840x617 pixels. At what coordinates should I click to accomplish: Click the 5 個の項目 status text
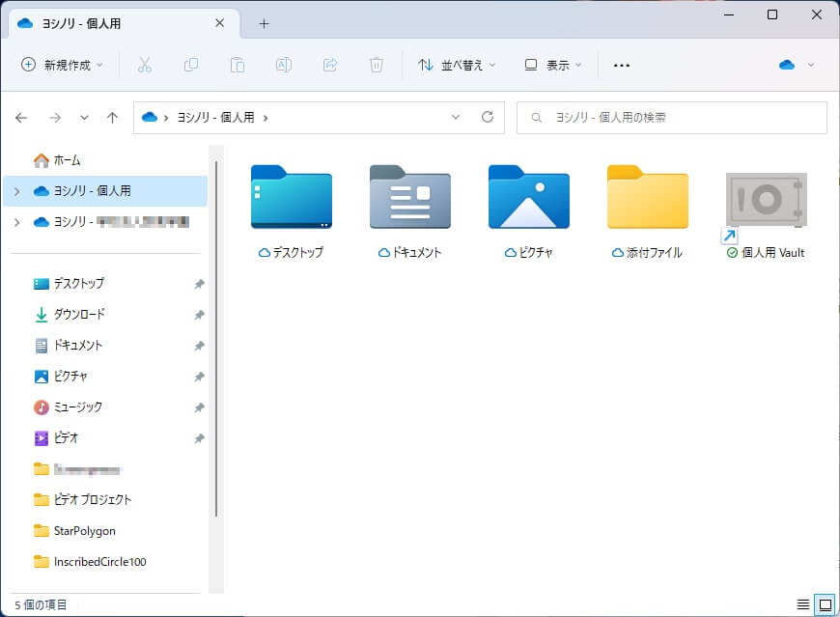(41, 605)
